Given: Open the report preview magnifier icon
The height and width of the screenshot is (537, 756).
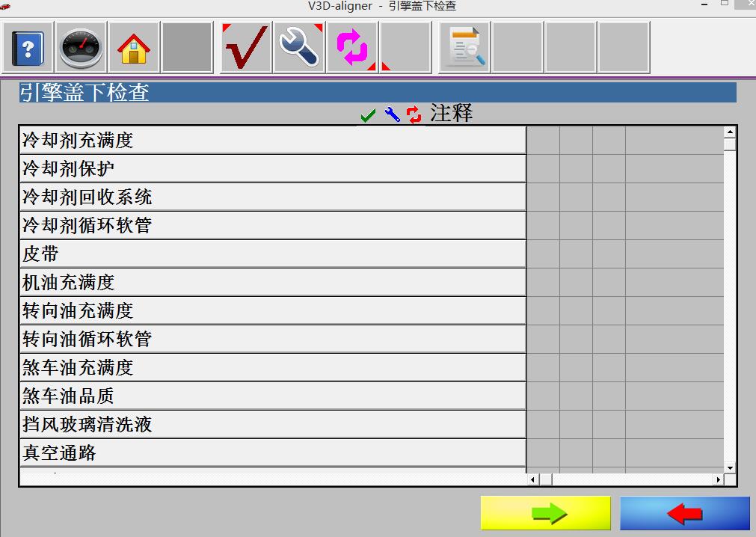Looking at the screenshot, I should (x=465, y=48).
